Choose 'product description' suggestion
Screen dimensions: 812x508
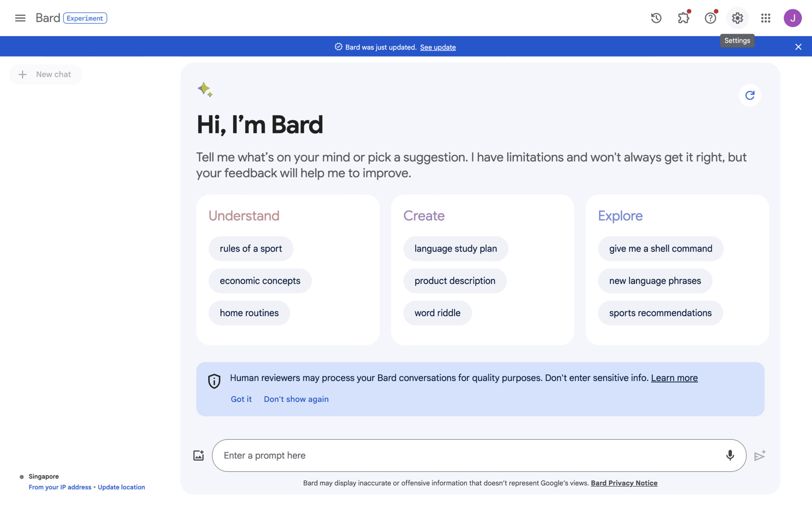[x=455, y=281]
